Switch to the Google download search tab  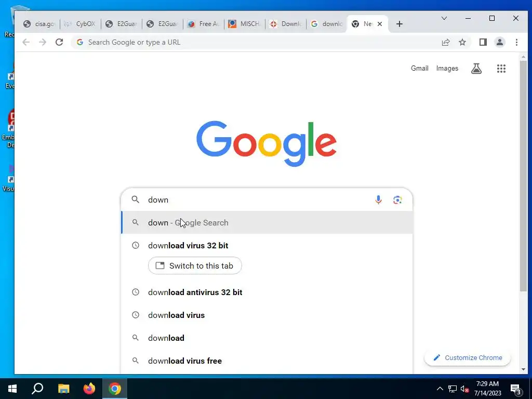[x=327, y=24]
